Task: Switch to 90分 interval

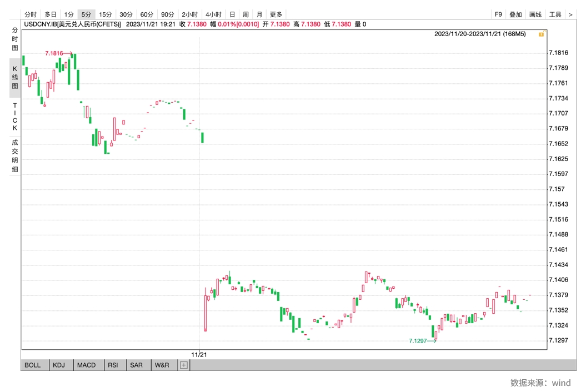Action: 167,14
